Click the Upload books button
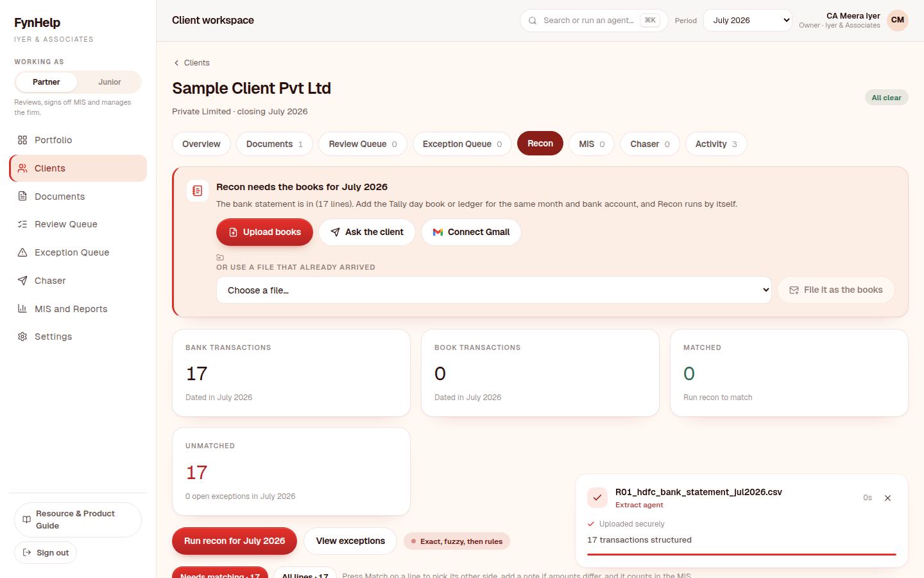Viewport: 924px width, 578px height. [264, 232]
